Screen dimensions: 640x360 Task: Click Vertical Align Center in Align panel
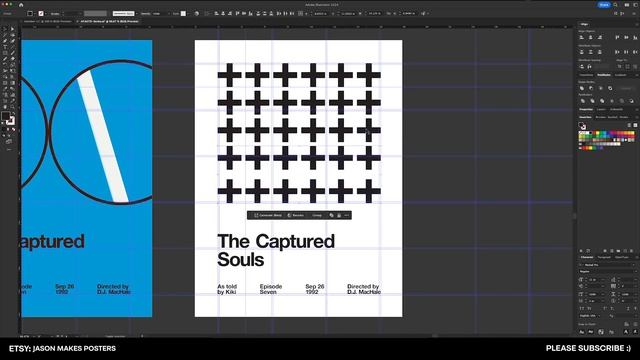click(626, 37)
